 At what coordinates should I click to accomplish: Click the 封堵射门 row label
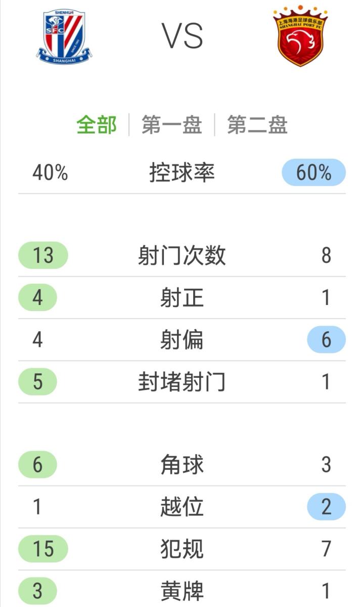[182, 381]
